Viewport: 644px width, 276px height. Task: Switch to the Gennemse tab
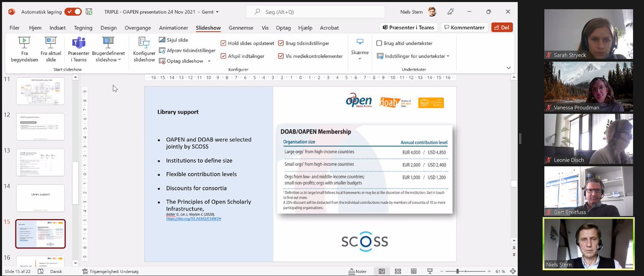241,28
